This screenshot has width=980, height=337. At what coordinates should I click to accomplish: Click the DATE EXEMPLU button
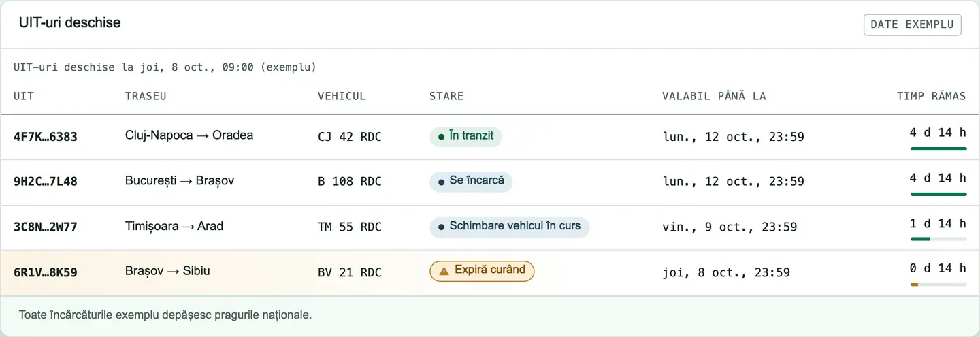point(912,25)
